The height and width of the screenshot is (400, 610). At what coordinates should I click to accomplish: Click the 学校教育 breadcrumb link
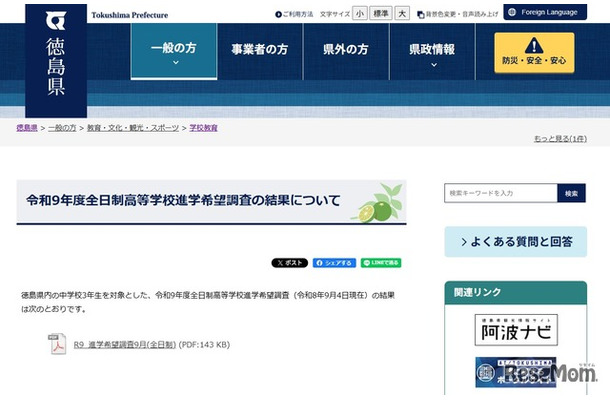[203, 128]
